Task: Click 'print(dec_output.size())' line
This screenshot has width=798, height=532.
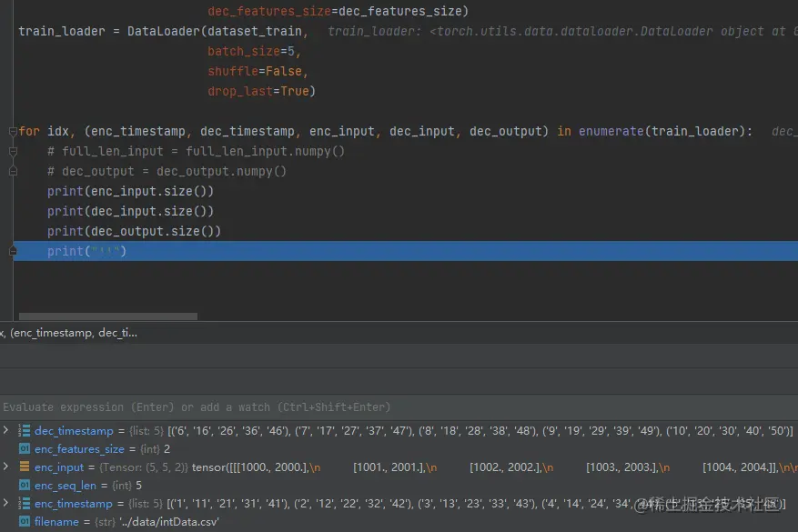Action: [134, 231]
